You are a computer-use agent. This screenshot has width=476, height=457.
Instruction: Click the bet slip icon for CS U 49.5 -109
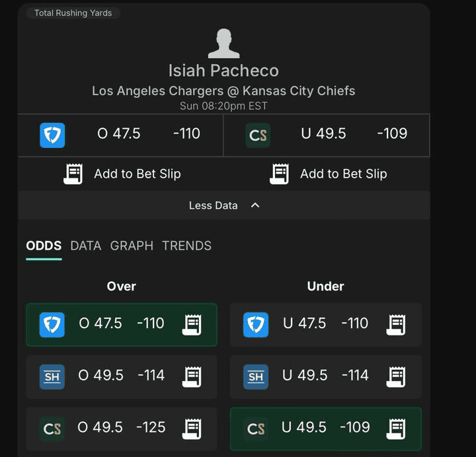coord(396,428)
